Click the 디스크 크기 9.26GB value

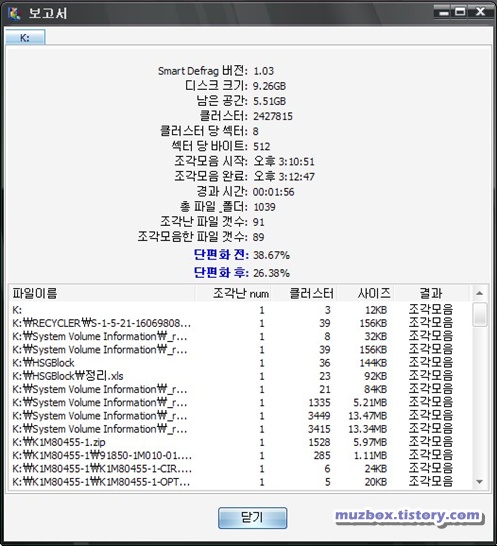[x=269, y=86]
